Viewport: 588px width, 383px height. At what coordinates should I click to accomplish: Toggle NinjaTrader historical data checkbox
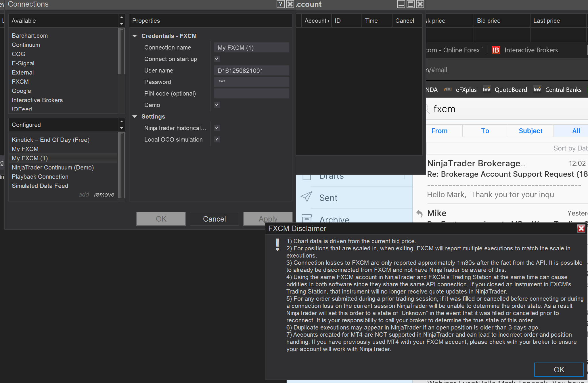(x=217, y=128)
